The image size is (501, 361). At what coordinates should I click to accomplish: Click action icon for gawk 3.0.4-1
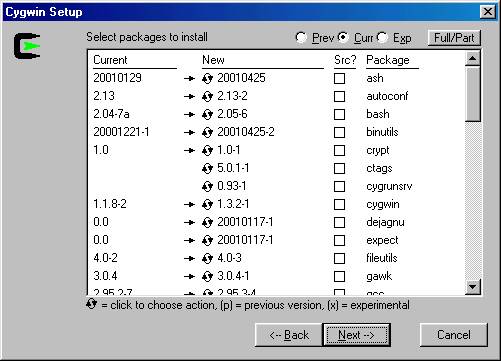pos(207,277)
